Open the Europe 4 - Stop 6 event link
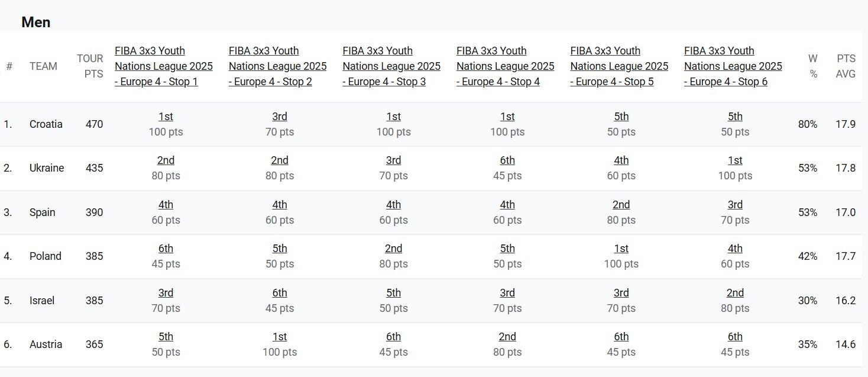This screenshot has height=377, width=868. (733, 66)
